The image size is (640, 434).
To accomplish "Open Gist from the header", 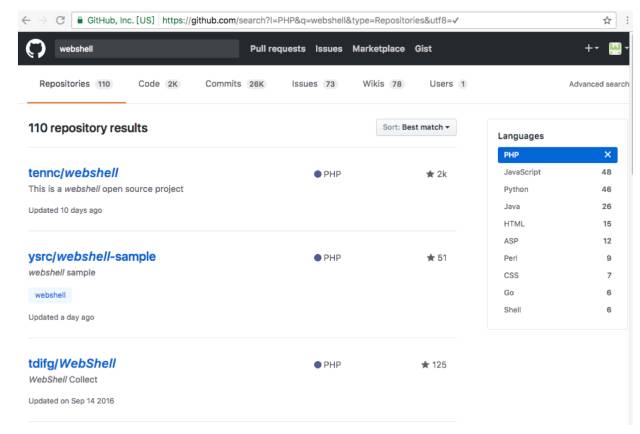I will [x=423, y=49].
